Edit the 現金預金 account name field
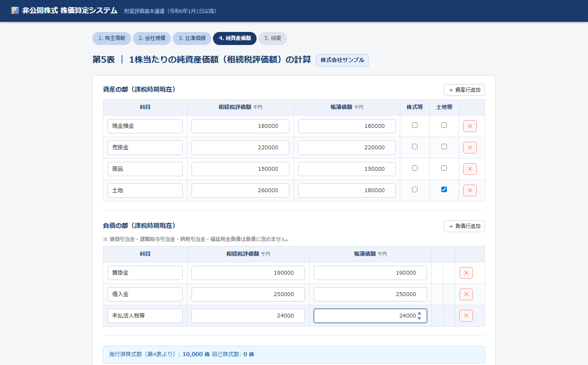Screen dimensions: 588x365 click(x=145, y=126)
